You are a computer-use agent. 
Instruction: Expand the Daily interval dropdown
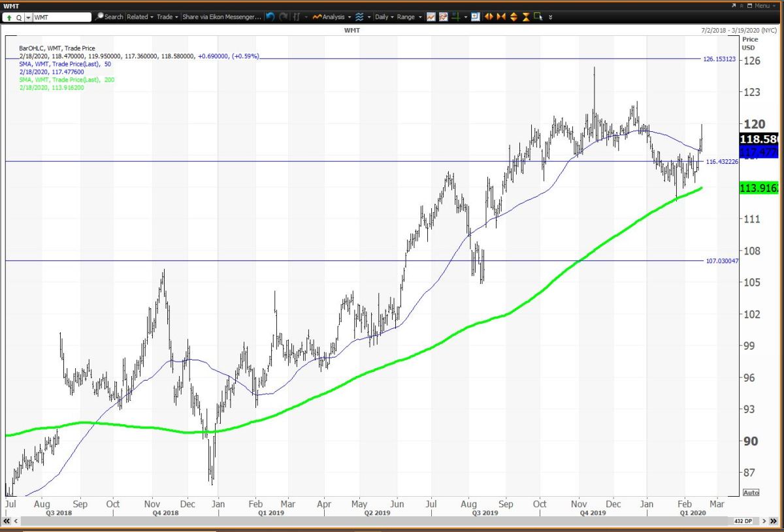(384, 16)
